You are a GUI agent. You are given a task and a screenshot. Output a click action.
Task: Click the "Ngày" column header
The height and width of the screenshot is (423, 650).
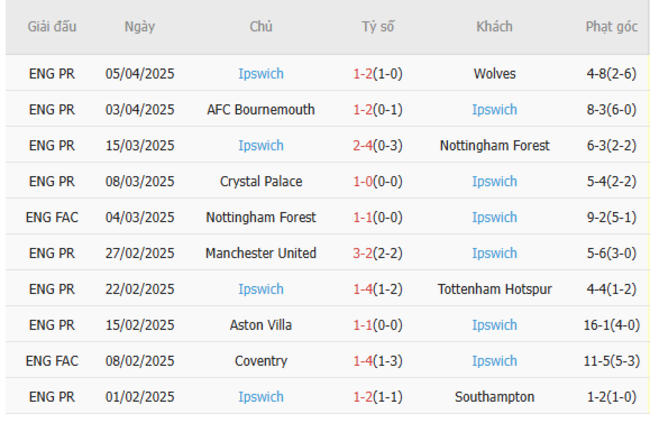(x=140, y=27)
